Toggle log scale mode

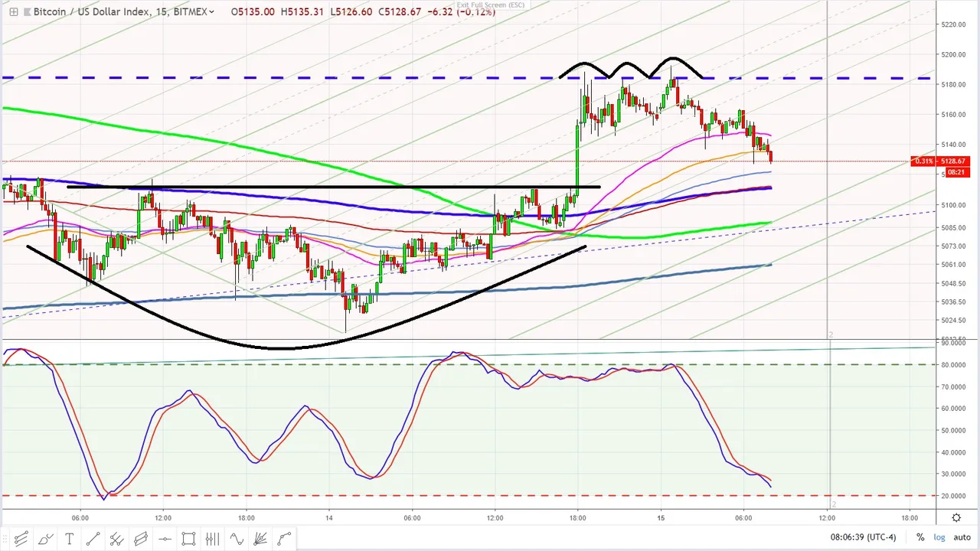[939, 537]
